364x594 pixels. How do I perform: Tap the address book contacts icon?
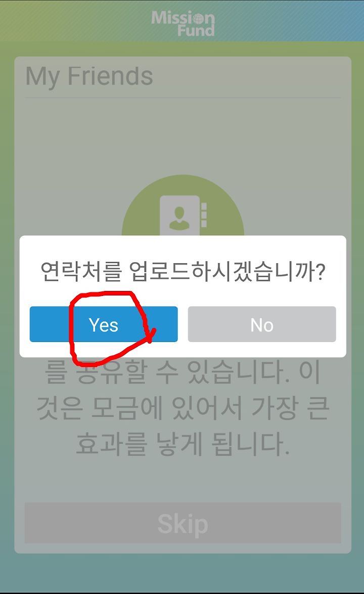pos(184,215)
